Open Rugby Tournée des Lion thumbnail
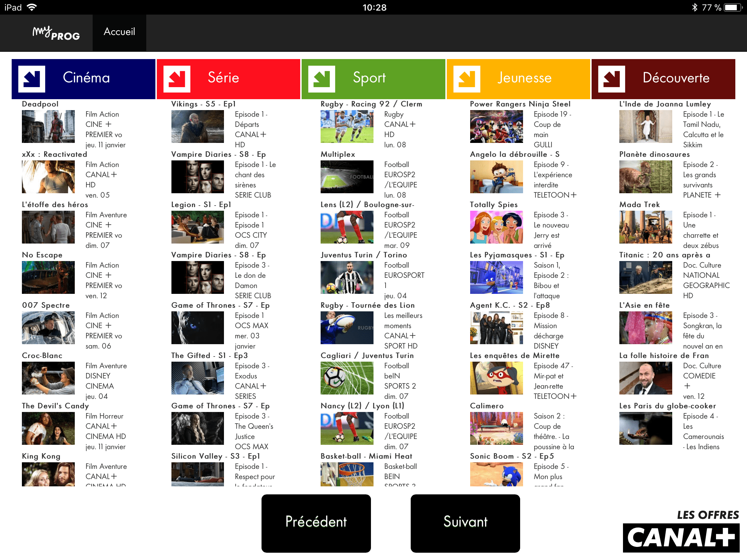Viewport: 747px width, 560px height. coord(347,328)
